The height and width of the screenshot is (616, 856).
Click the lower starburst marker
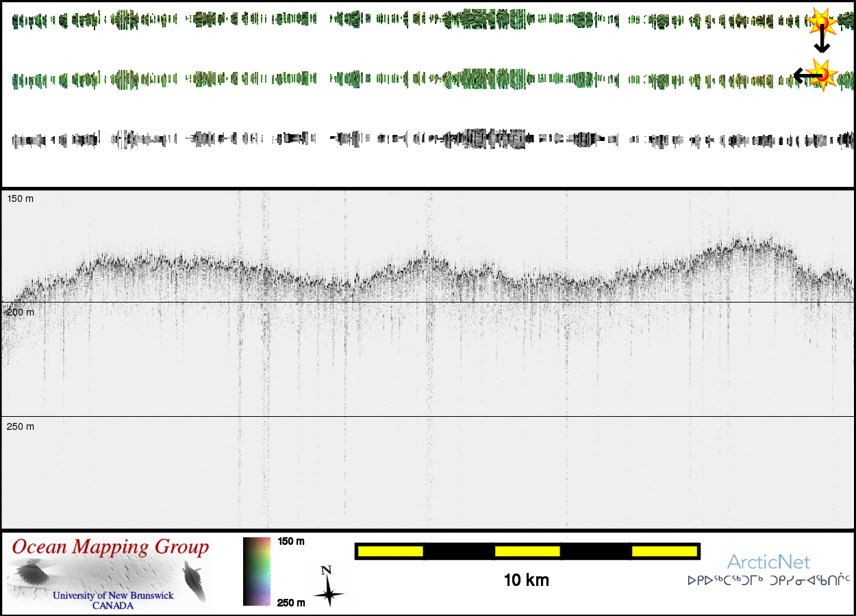point(822,74)
